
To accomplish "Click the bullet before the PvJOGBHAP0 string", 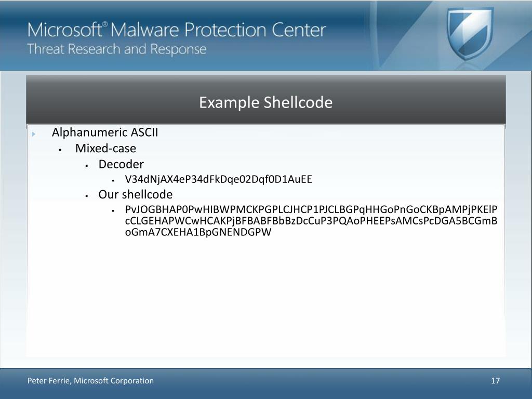I will point(113,211).
